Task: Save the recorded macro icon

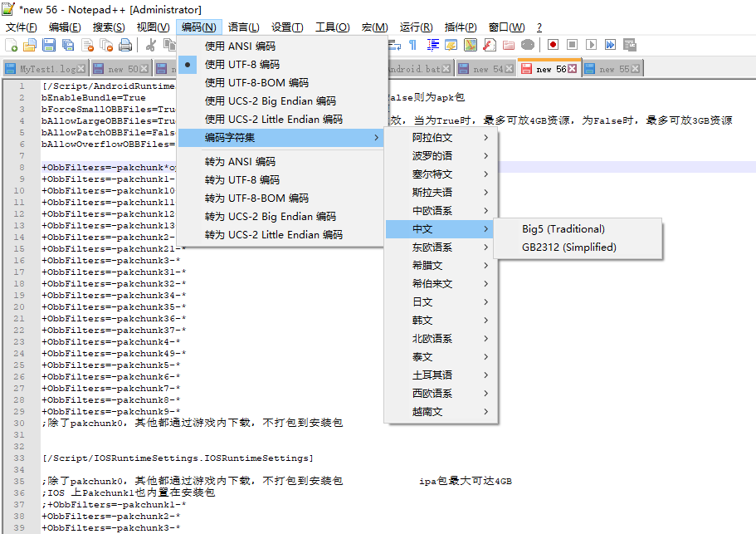Action: pos(630,45)
